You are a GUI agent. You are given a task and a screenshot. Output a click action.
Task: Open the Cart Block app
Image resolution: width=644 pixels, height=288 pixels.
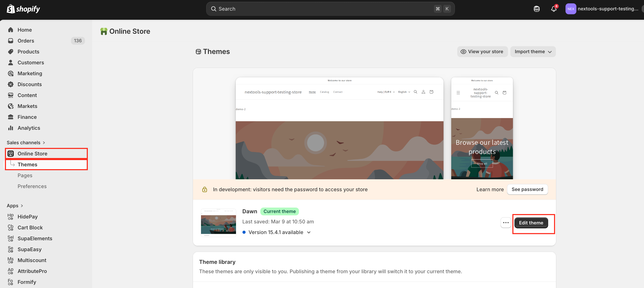[x=30, y=228]
